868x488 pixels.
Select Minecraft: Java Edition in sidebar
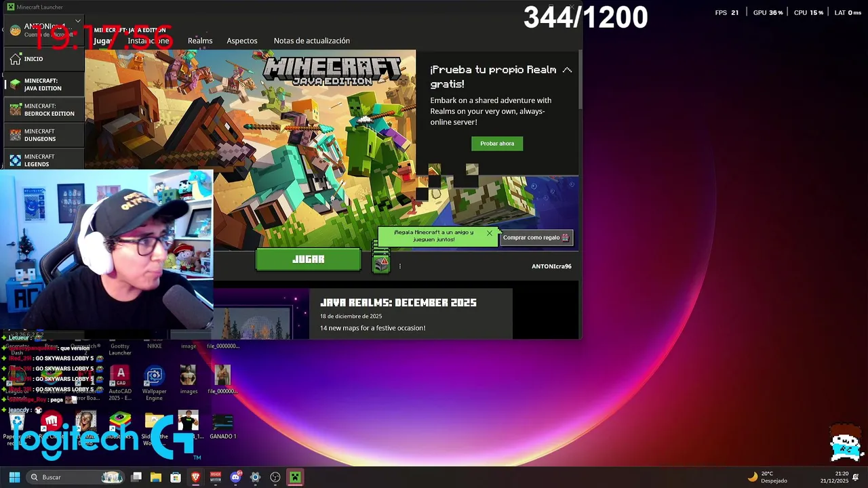tap(43, 84)
